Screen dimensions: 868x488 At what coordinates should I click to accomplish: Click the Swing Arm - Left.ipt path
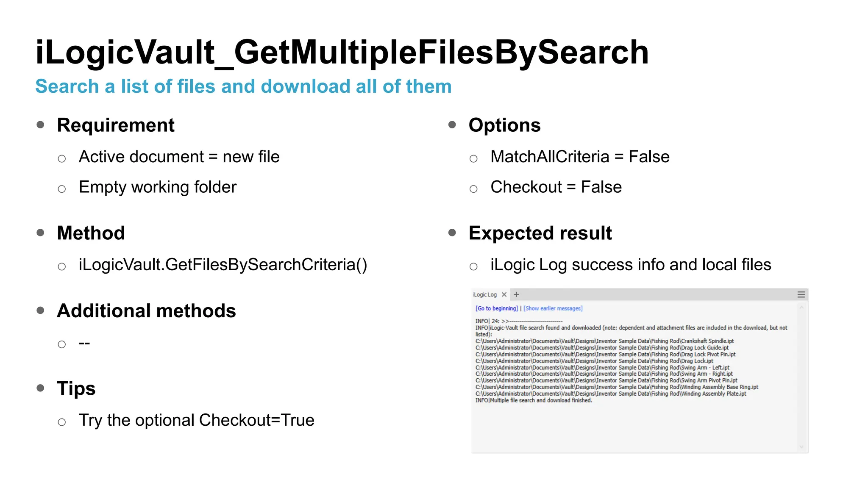(x=602, y=368)
